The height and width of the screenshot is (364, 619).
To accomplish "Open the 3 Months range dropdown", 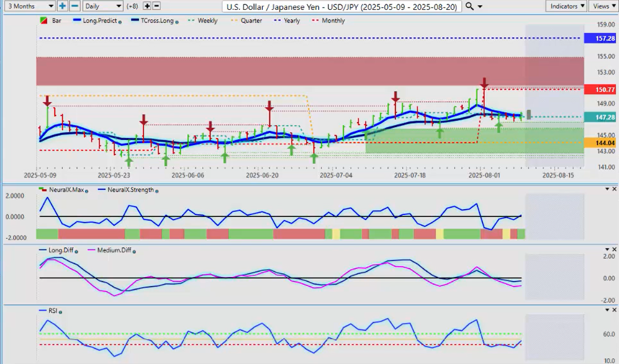I will pyautogui.click(x=29, y=6).
